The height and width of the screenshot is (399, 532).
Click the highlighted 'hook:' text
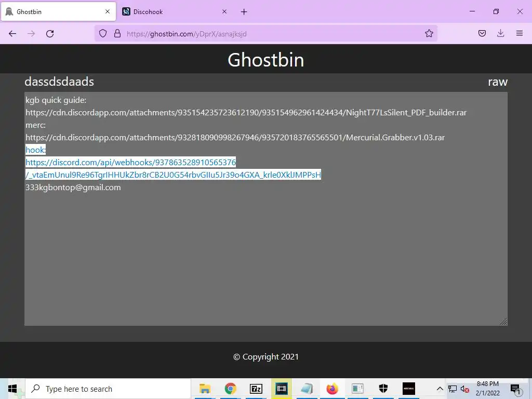tap(36, 150)
